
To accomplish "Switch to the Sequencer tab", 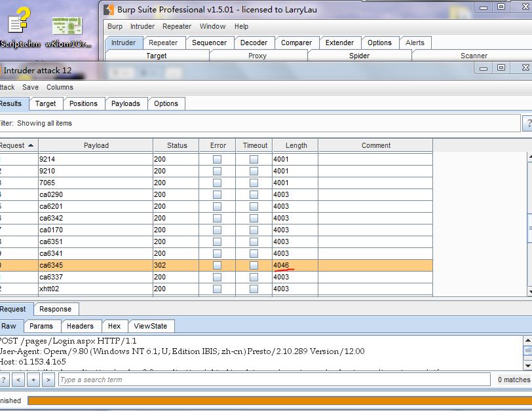I will click(210, 43).
